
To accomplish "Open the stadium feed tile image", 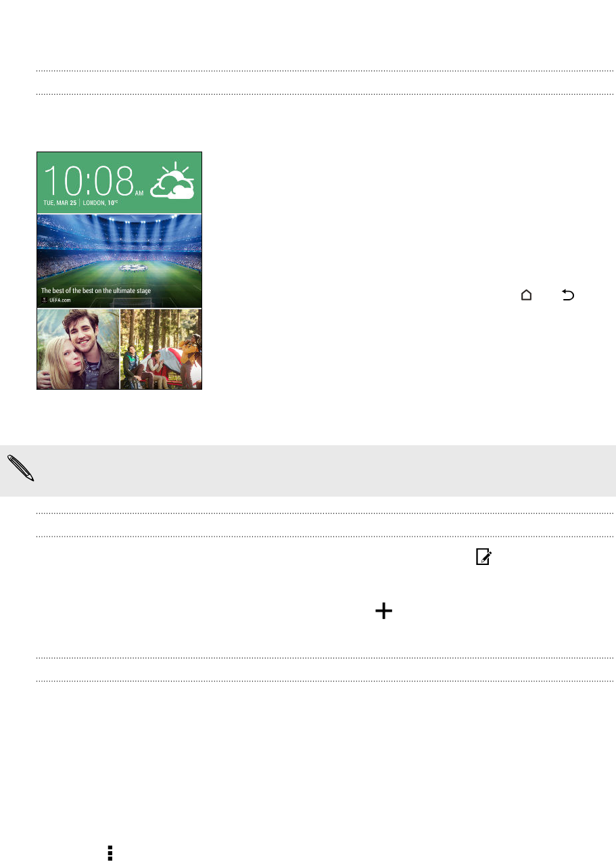I will point(119,261).
